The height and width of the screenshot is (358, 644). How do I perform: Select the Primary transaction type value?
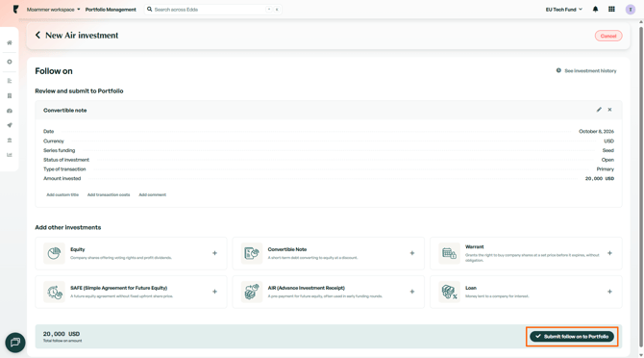click(606, 169)
